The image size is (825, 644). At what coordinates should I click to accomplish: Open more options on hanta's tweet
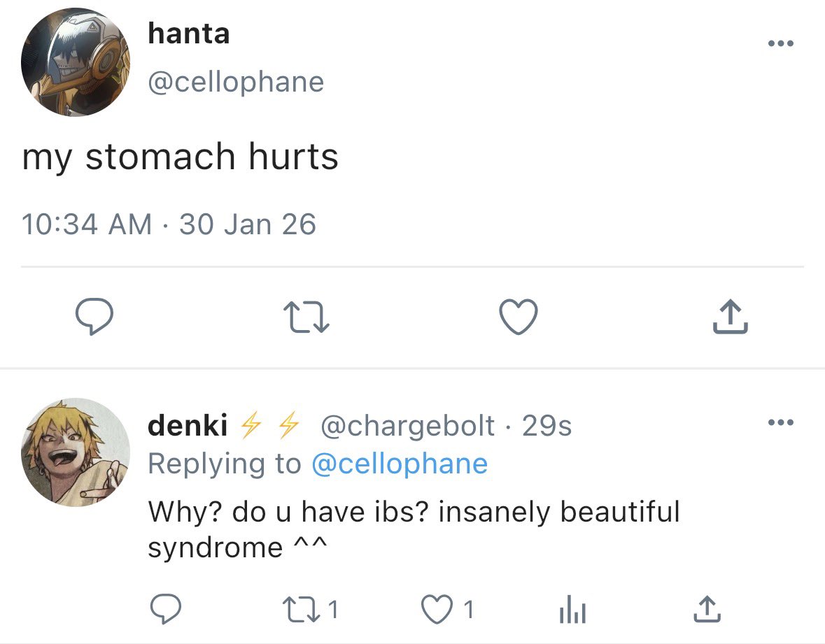tap(781, 43)
